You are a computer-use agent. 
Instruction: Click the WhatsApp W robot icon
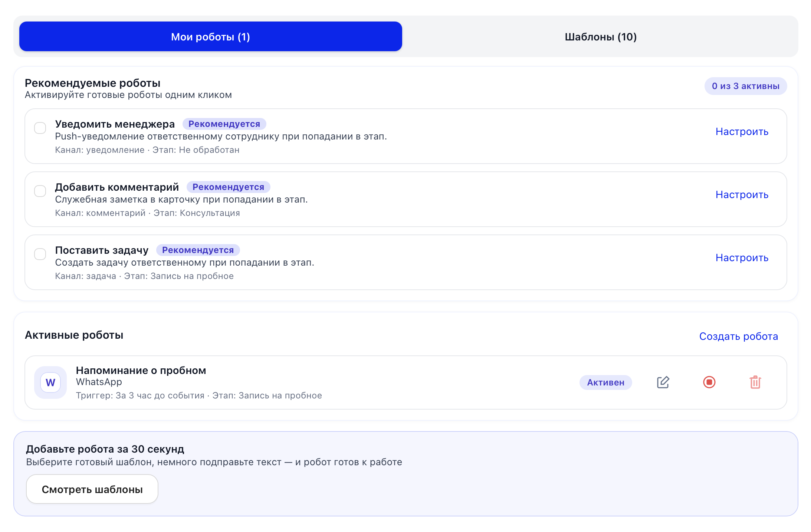click(x=50, y=382)
